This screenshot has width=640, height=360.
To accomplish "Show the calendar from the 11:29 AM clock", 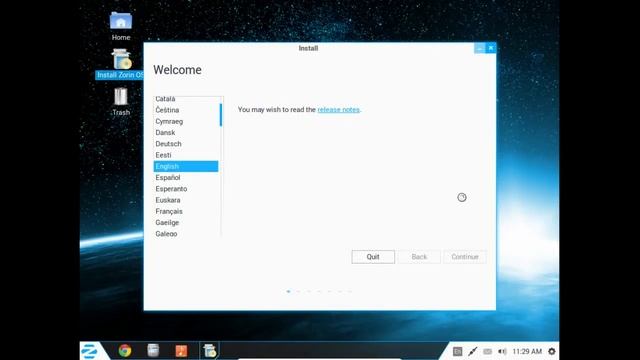I will click(527, 351).
